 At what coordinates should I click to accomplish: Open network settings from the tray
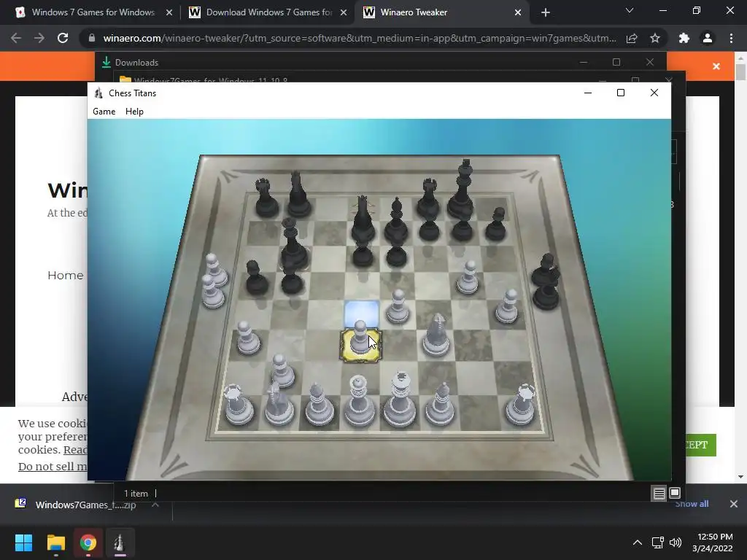(x=658, y=542)
